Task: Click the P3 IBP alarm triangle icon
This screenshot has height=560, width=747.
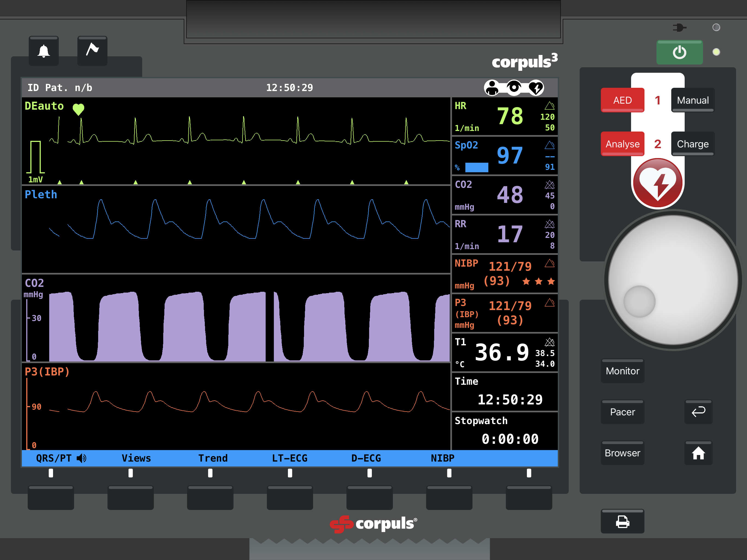Action: (x=549, y=303)
